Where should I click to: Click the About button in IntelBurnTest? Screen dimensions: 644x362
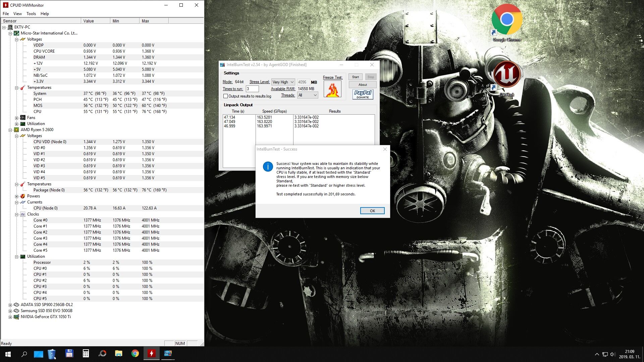coord(362,85)
